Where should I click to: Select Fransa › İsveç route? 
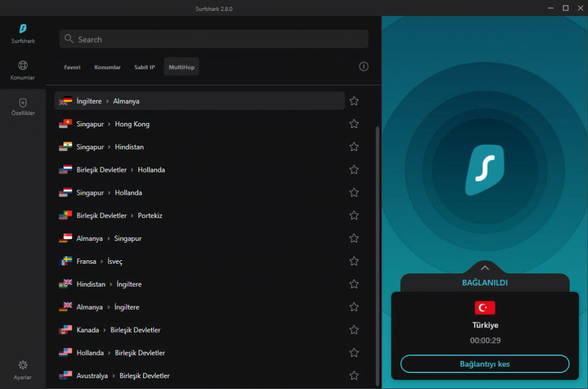[x=199, y=261]
